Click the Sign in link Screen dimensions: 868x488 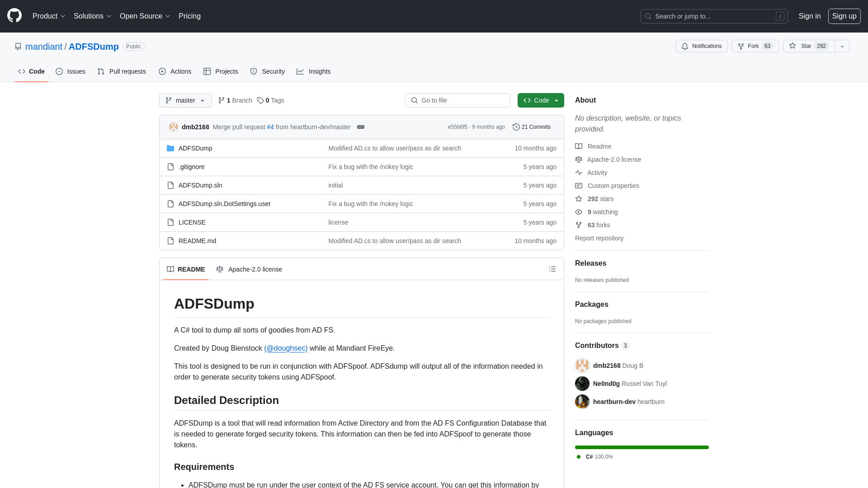pyautogui.click(x=810, y=16)
